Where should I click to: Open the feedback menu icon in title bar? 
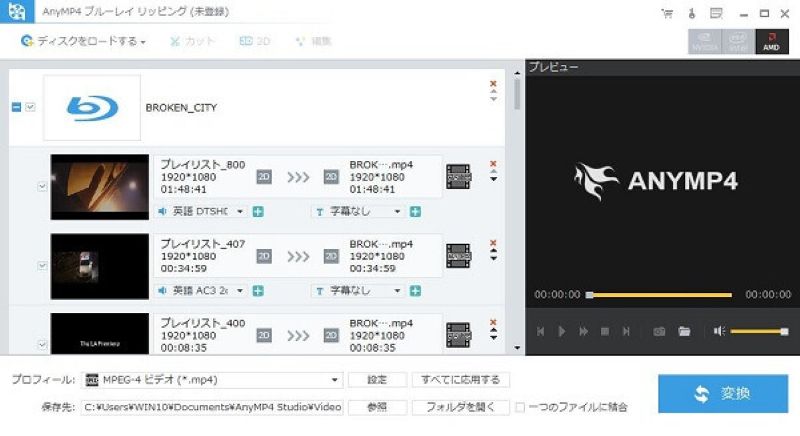coord(716,14)
